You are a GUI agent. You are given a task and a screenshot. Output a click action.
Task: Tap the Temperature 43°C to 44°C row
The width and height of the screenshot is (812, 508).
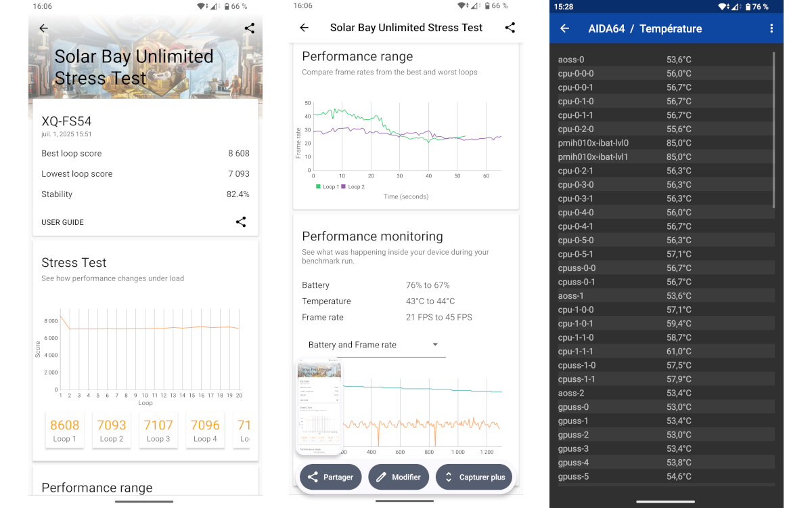pyautogui.click(x=405, y=301)
